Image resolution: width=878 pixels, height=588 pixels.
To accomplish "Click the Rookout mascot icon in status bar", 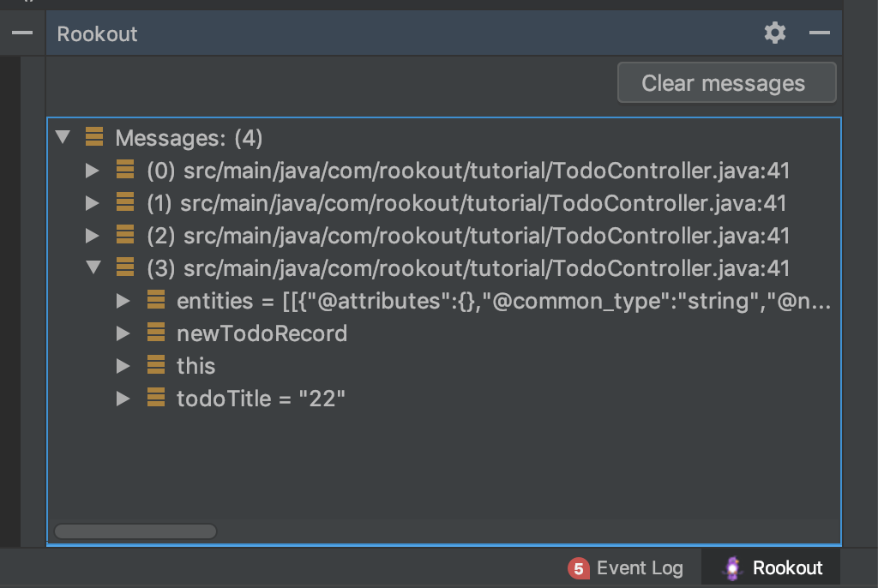I will pos(732,567).
